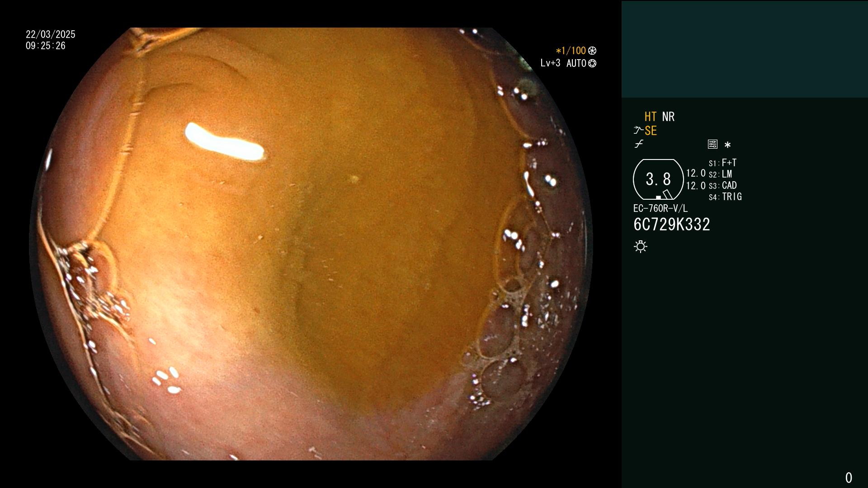Viewport: 868px width, 488px height.
Task: Click the Lv+3 brightness level
Action: 550,63
